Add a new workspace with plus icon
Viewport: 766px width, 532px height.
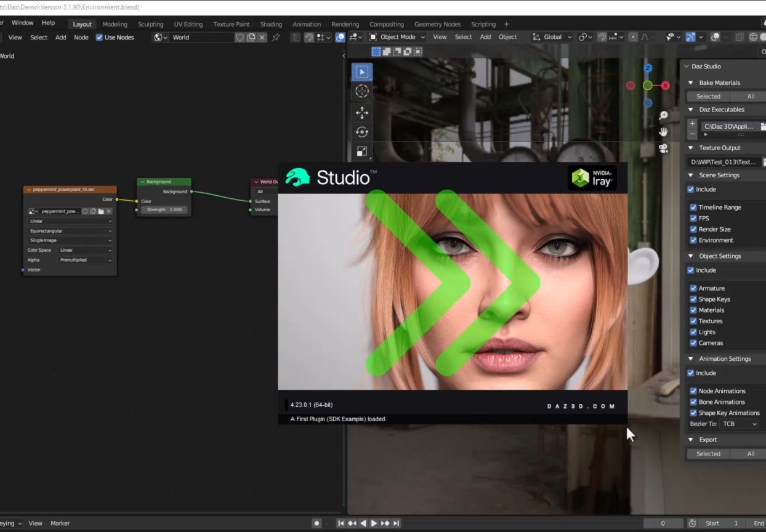click(x=507, y=24)
